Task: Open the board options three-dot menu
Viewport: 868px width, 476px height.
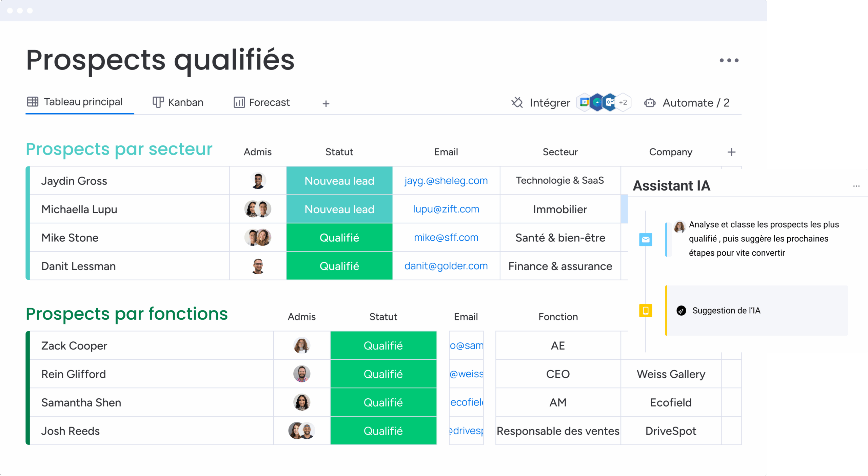Action: point(729,60)
